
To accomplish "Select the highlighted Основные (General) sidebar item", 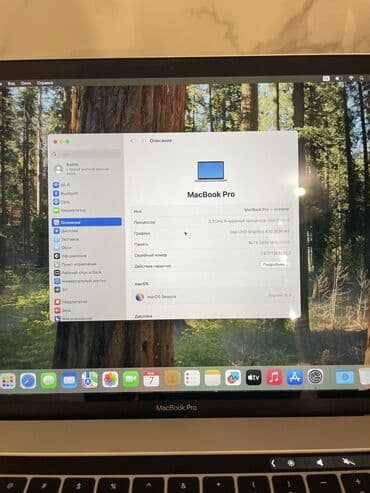I will (x=87, y=222).
